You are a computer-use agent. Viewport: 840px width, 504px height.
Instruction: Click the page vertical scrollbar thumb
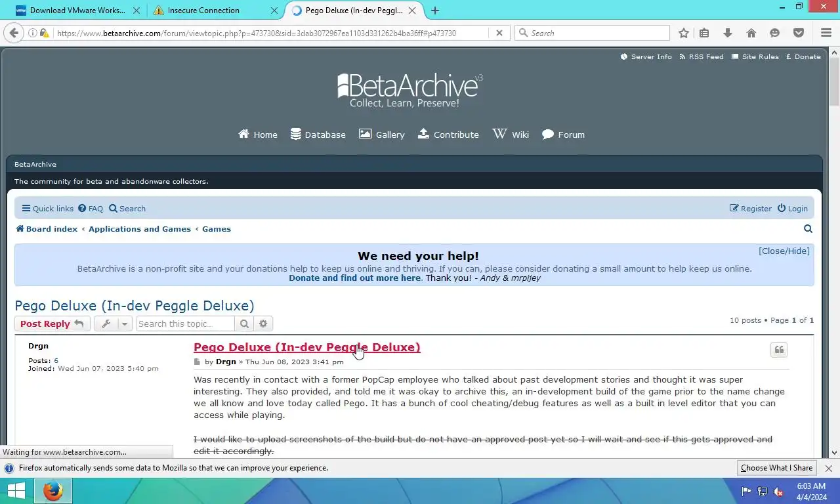(x=834, y=81)
